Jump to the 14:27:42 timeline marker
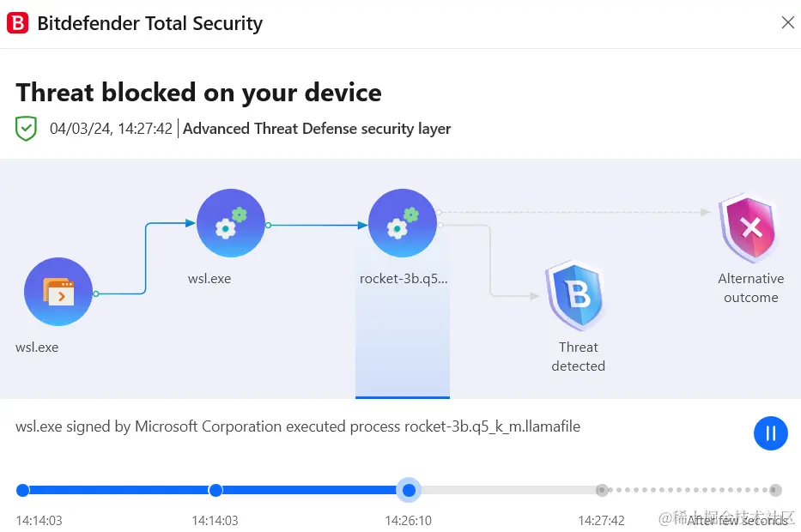This screenshot has width=801, height=532. tap(602, 490)
